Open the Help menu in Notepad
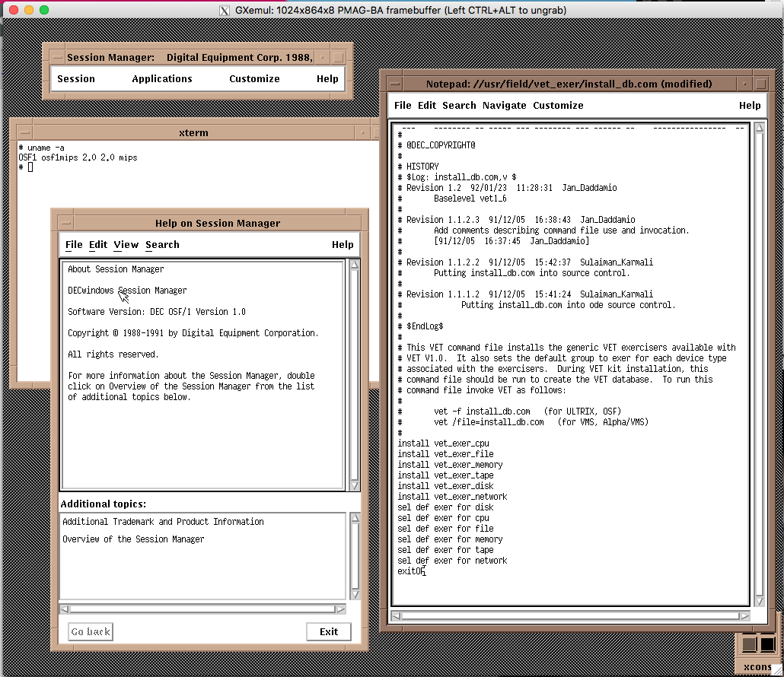784x677 pixels. tap(750, 106)
